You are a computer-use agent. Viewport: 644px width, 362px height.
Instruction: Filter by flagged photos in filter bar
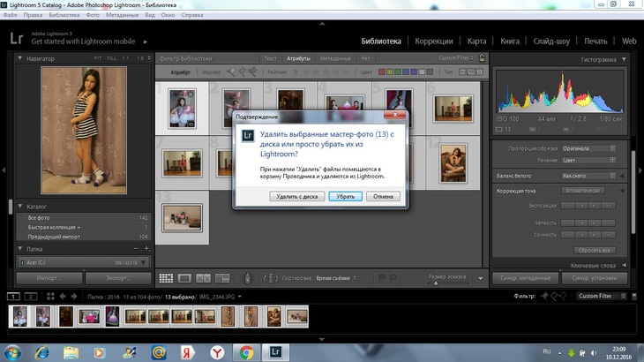pos(231,72)
